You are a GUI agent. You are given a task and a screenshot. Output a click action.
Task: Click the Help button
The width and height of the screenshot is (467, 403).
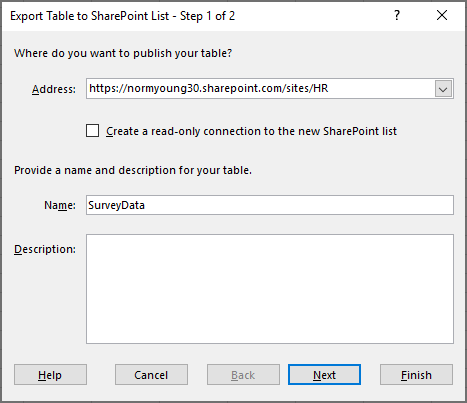50,375
